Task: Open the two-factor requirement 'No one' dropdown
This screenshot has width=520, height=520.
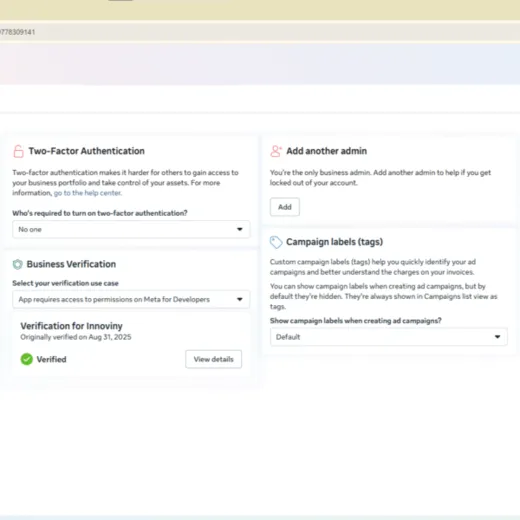Action: (x=131, y=229)
